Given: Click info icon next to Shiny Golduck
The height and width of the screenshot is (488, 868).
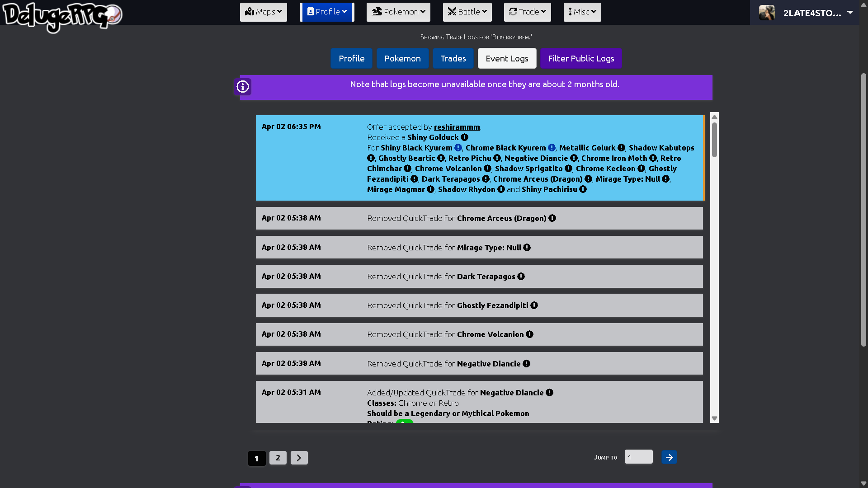Looking at the screenshot, I should tap(465, 137).
